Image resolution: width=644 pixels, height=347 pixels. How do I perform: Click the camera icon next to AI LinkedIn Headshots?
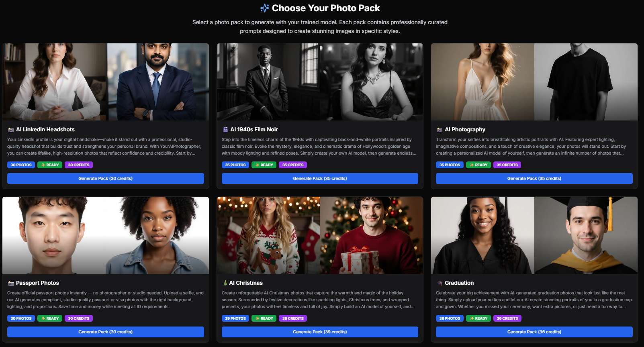click(11, 129)
